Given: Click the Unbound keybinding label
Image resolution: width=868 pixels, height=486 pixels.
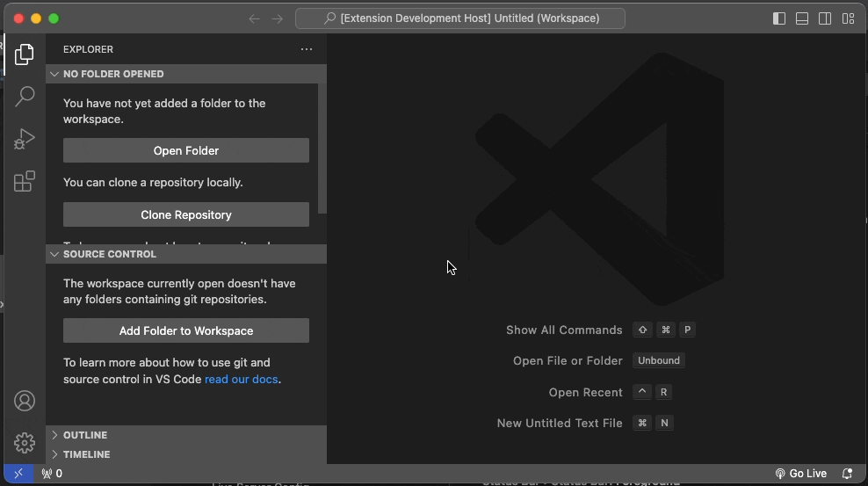Looking at the screenshot, I should click(x=659, y=360).
